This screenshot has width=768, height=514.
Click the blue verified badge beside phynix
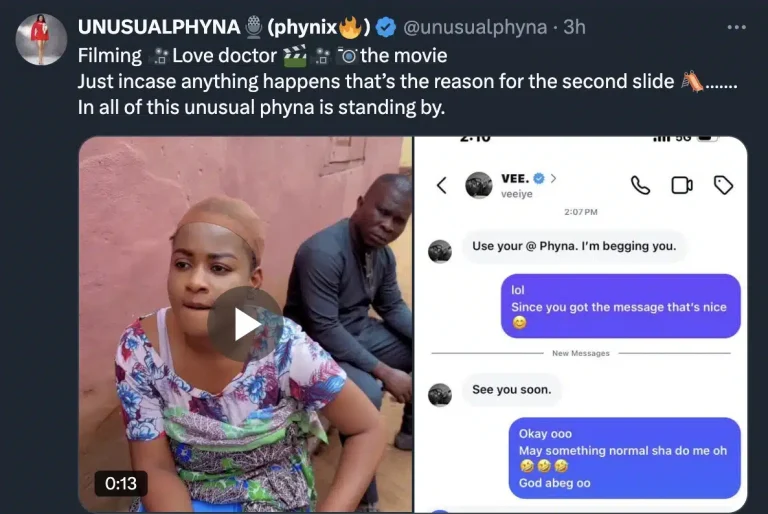point(385,27)
